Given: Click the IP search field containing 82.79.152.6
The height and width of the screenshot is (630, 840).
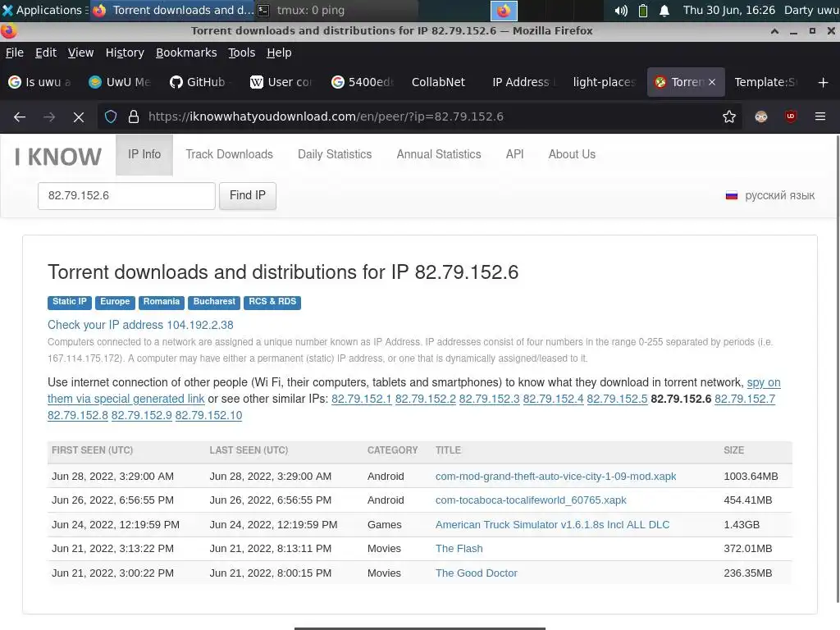Looking at the screenshot, I should coord(126,195).
